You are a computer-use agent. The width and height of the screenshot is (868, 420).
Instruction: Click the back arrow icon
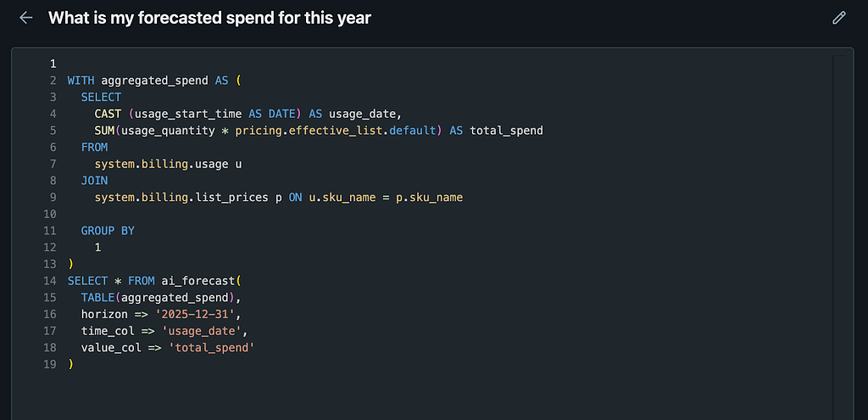[26, 18]
